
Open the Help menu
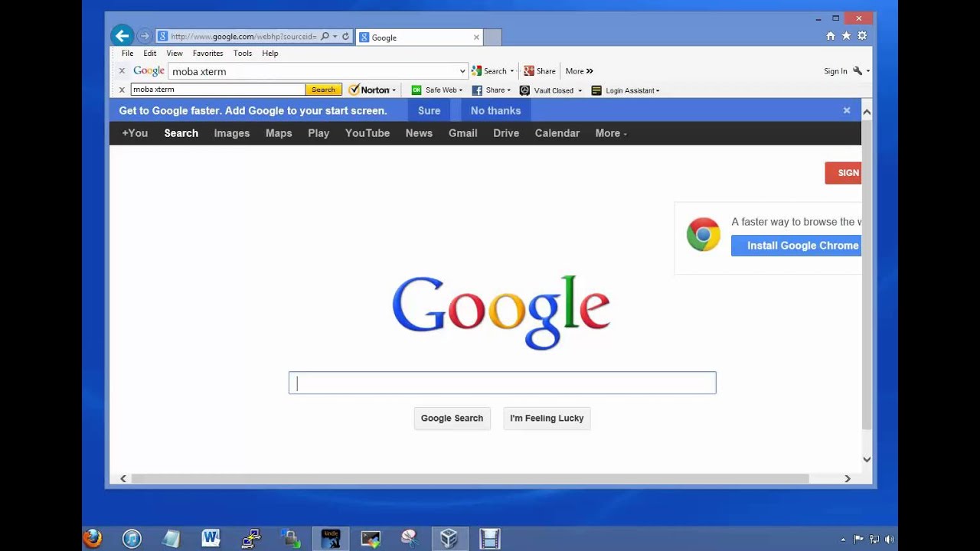(x=270, y=54)
